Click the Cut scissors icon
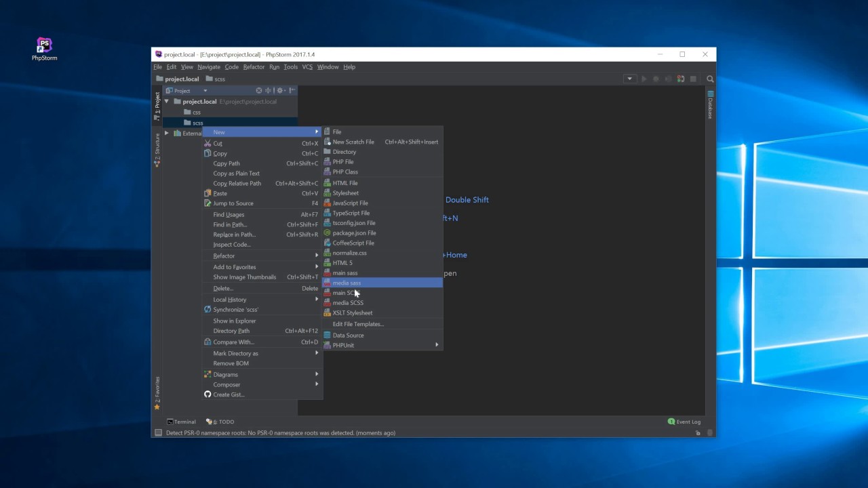Image resolution: width=868 pixels, height=488 pixels. click(208, 144)
